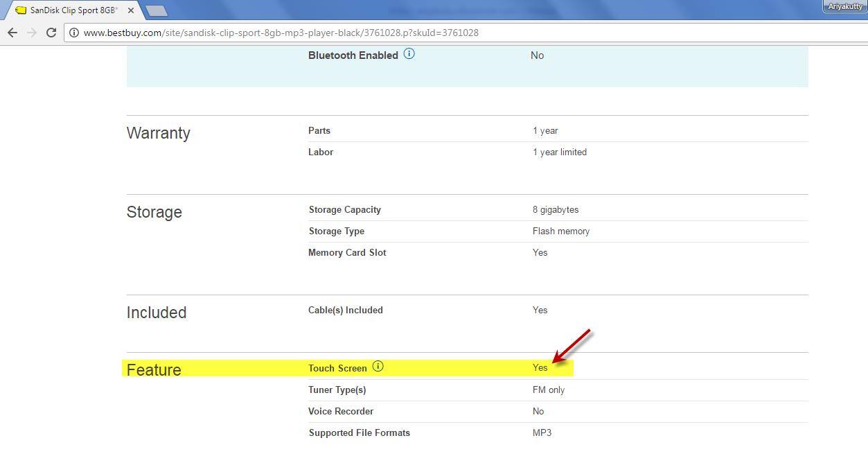Screen dimensions: 868x472
Task: Open info icon beside Touch Screen
Action: pos(378,367)
